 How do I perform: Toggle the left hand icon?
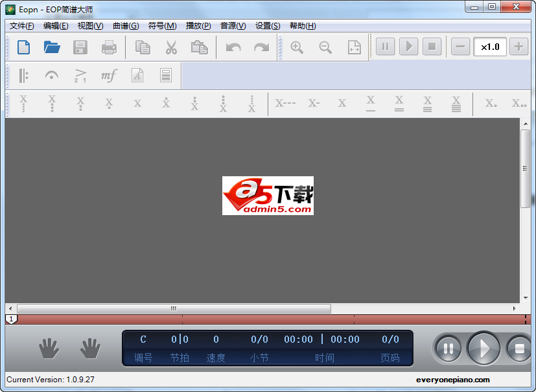pos(49,348)
